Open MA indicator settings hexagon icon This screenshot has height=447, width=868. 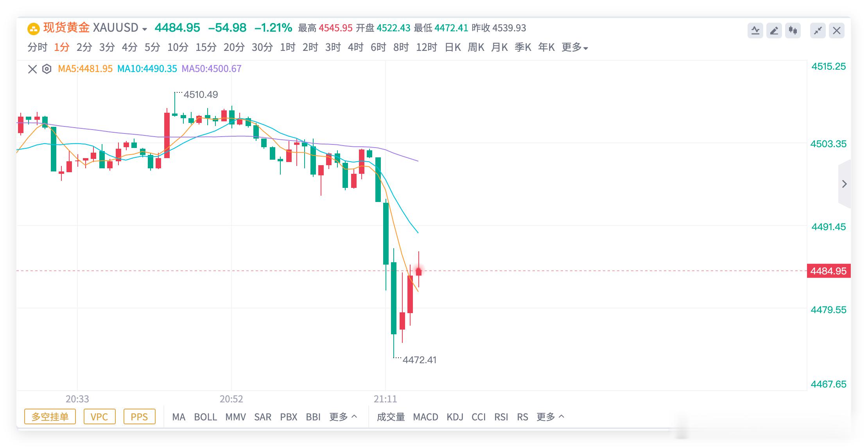47,69
